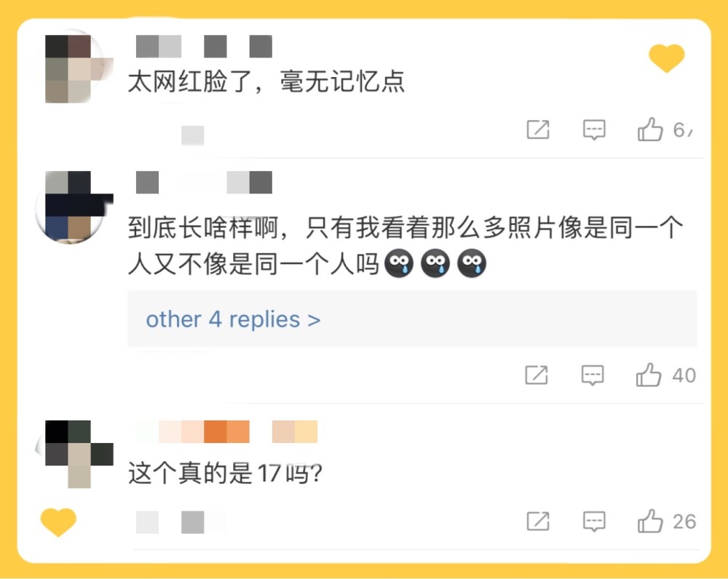Reply to the first comment 太网红脸了
The width and height of the screenshot is (728, 579).
[594, 129]
